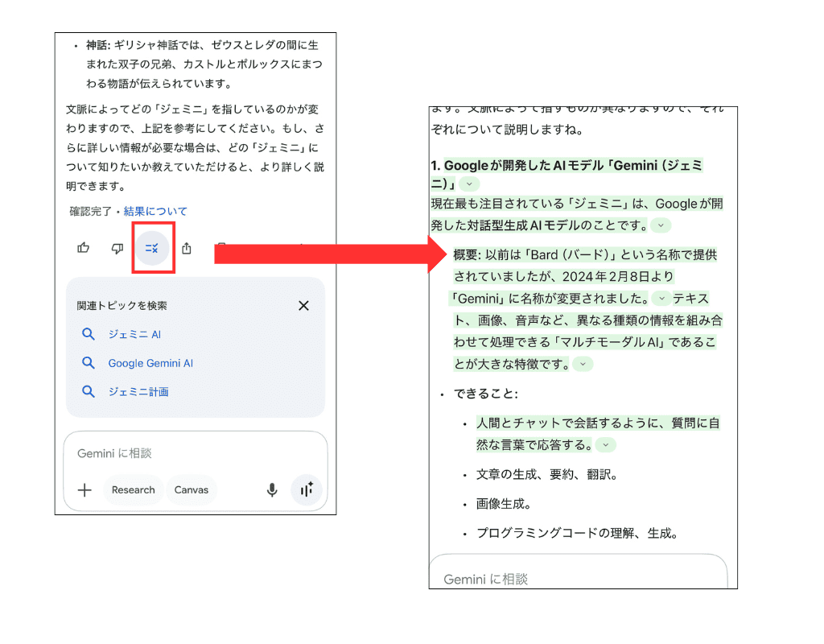The height and width of the screenshot is (644, 824).
Task: Expand chevron after Gemini（ジェミニ） heading
Action: 469,184
